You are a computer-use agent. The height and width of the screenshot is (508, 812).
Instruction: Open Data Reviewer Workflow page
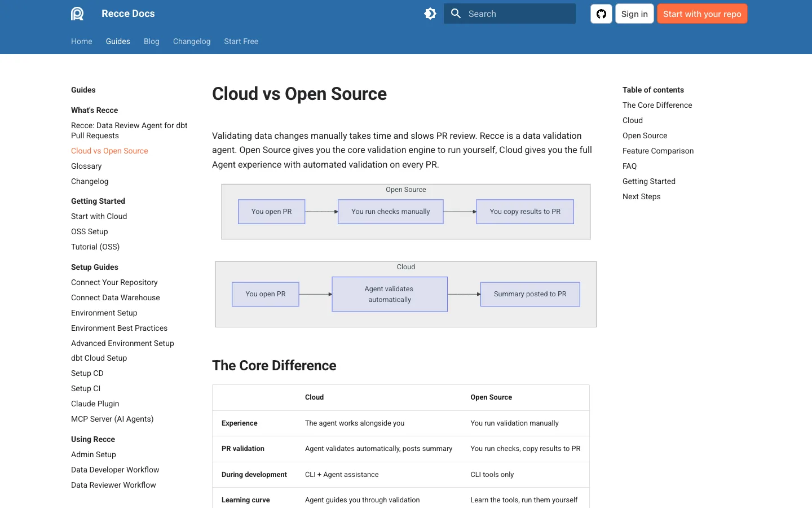tap(113, 485)
